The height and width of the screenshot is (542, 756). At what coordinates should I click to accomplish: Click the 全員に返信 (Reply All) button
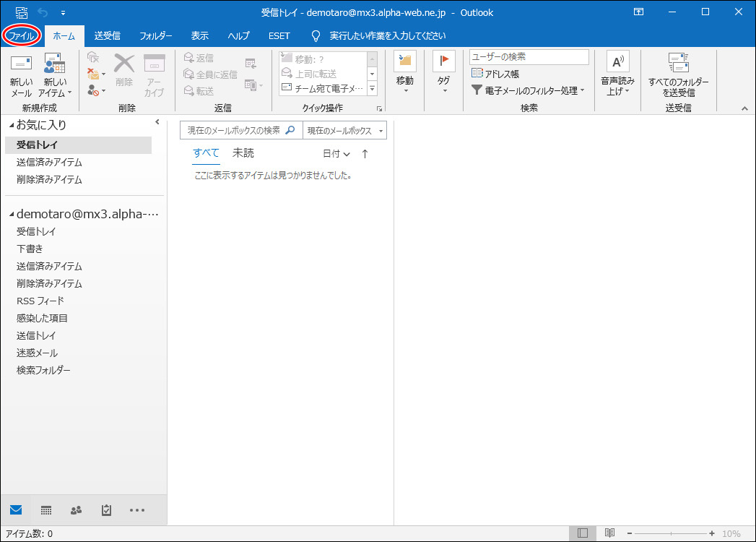tap(210, 74)
